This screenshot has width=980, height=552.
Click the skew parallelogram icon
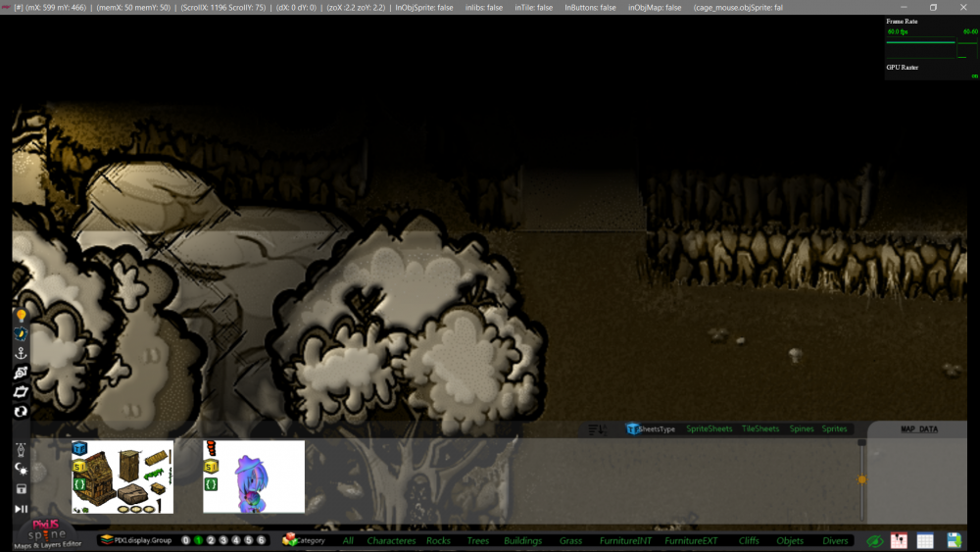coord(21,392)
